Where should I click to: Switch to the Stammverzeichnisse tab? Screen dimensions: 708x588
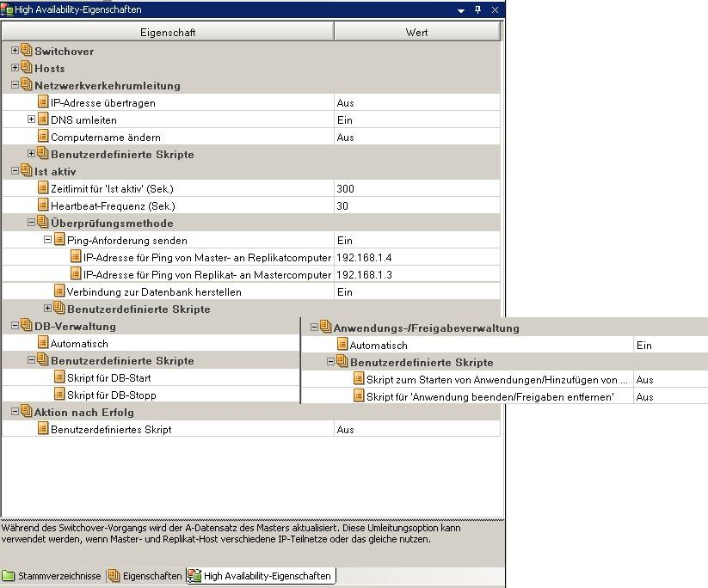coord(52,576)
